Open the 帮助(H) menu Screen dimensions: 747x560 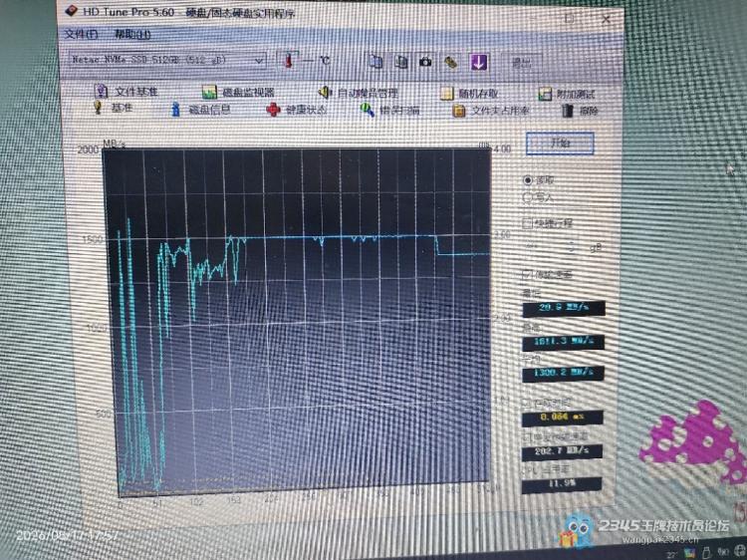[132, 34]
